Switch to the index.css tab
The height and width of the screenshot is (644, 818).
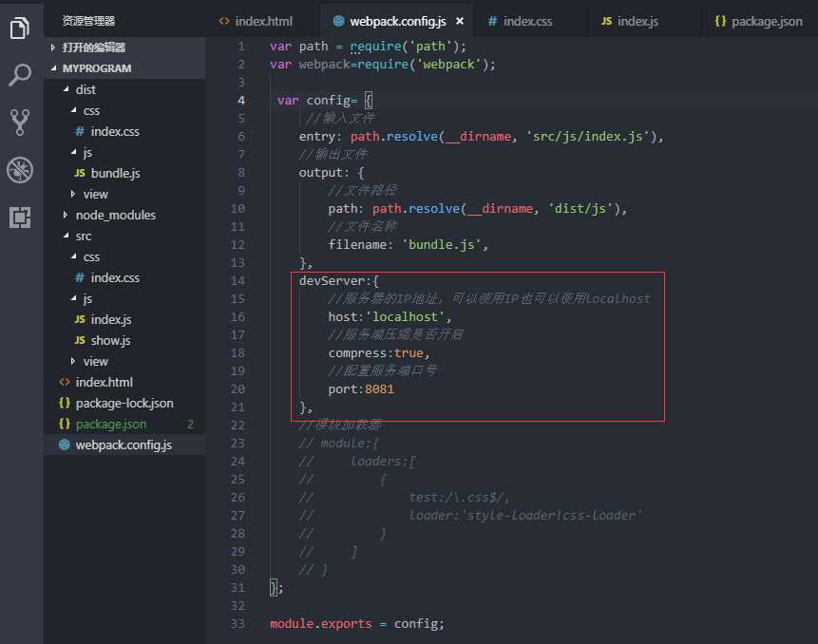[x=520, y=21]
